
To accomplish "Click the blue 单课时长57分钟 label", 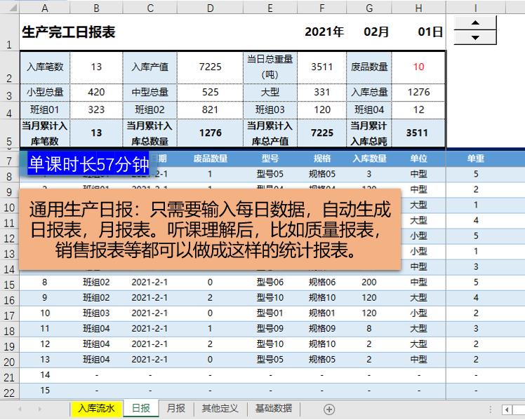I will pos(88,164).
